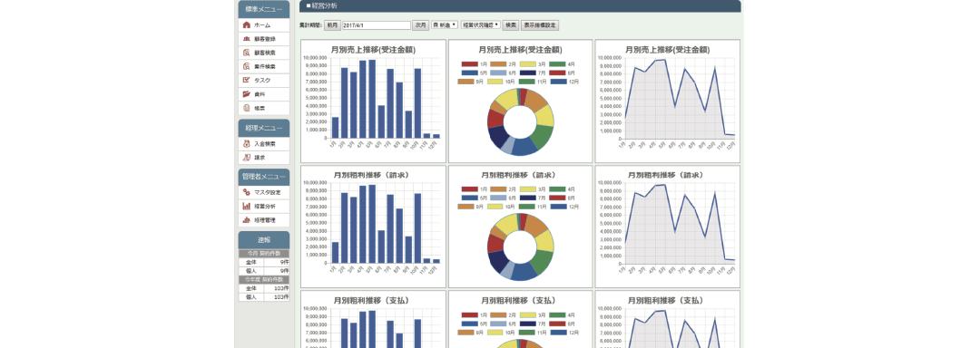Open 顧客登録 icon in sidebar

[246, 39]
